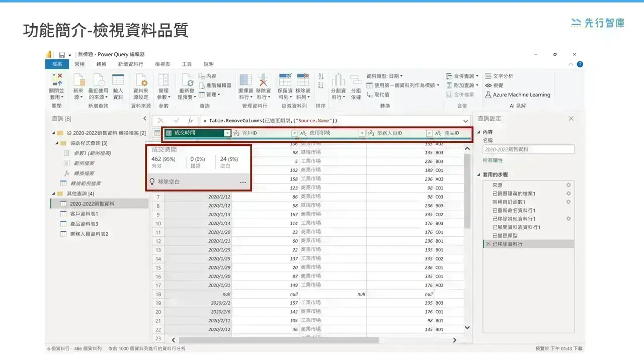Click the 移除資料列 (Remove Rows) icon
This screenshot has height=362, width=644.
pyautogui.click(x=302, y=80)
